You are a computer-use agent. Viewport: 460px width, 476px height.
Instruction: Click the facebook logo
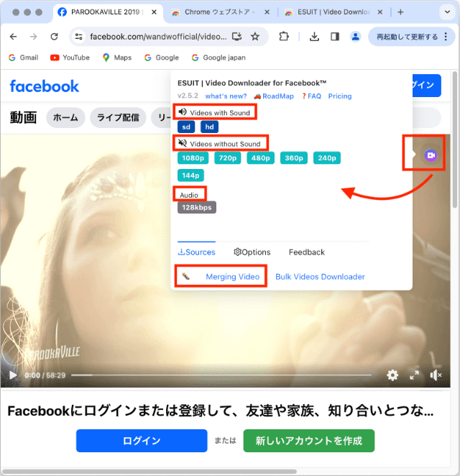tap(45, 86)
